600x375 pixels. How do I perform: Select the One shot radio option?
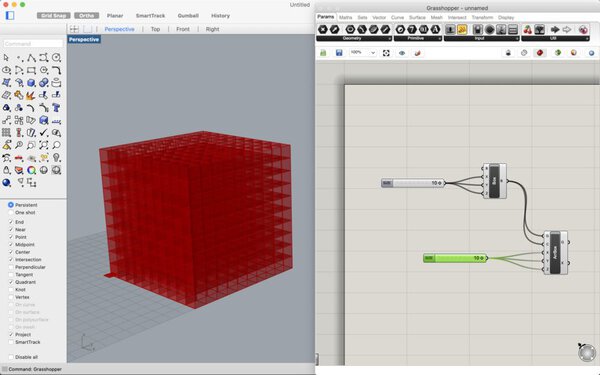click(11, 212)
